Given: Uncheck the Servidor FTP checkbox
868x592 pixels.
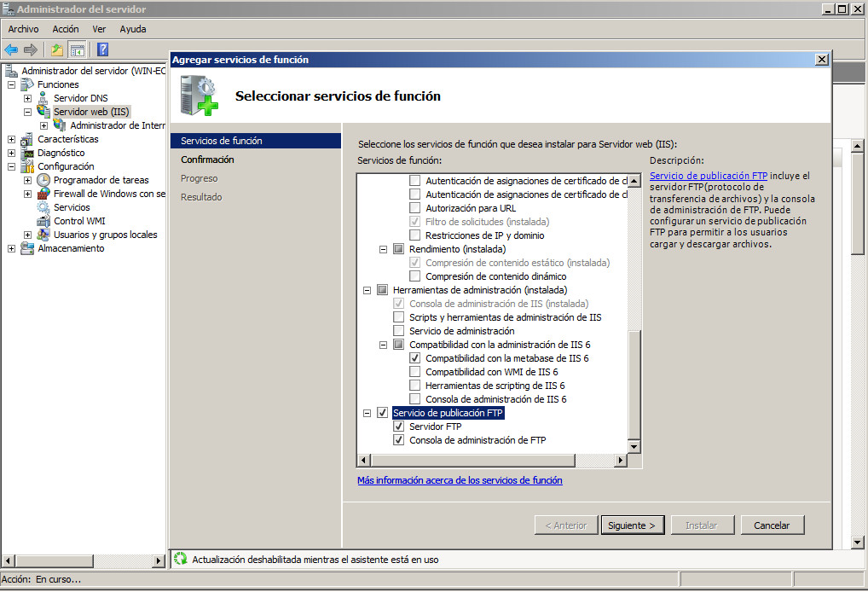Looking at the screenshot, I should (398, 427).
